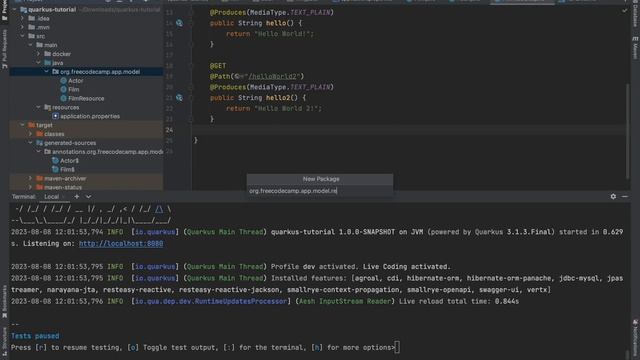Open the Maven tool window
The height and width of the screenshot is (360, 640).
[636, 48]
